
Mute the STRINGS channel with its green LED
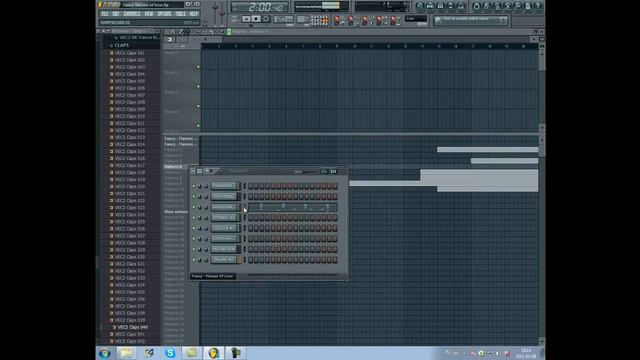[x=194, y=218]
